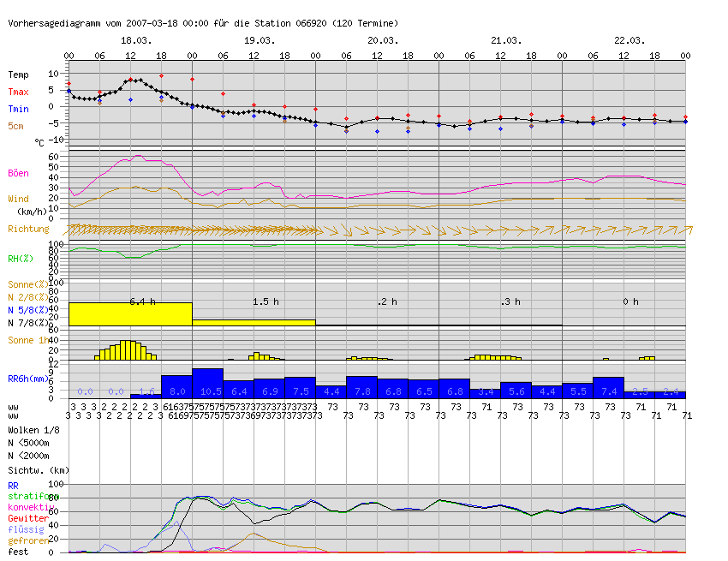Click the green "RH(%)" label
Screen dimensions: 728x561
click(x=21, y=259)
